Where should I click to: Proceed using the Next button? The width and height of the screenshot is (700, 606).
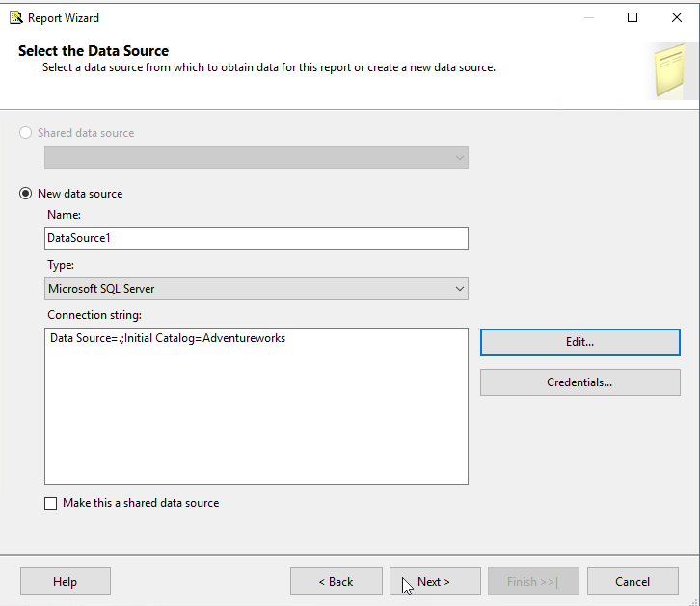[x=434, y=581]
